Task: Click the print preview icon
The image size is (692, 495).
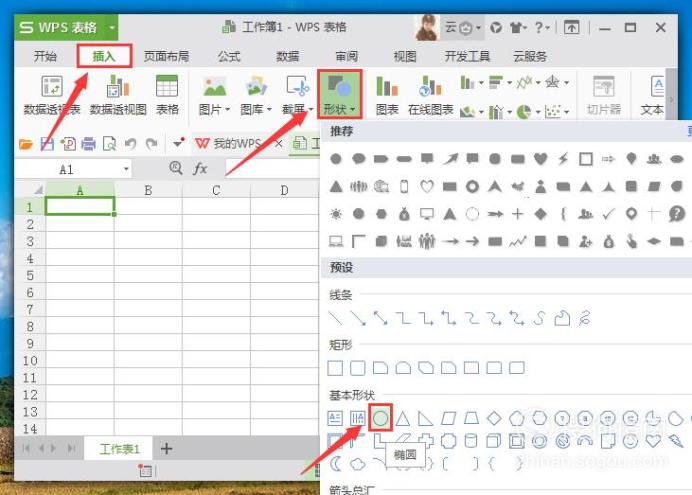Action: [x=109, y=144]
